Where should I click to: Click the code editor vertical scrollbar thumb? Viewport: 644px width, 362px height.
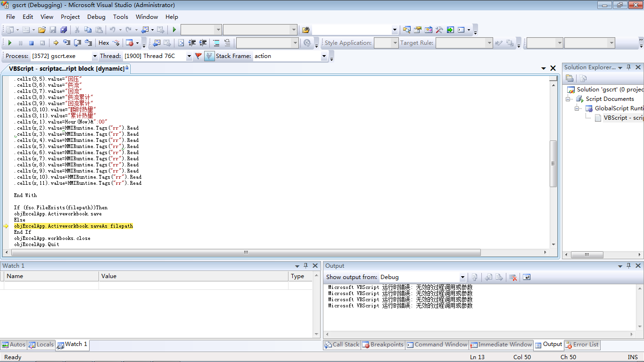[x=553, y=163]
